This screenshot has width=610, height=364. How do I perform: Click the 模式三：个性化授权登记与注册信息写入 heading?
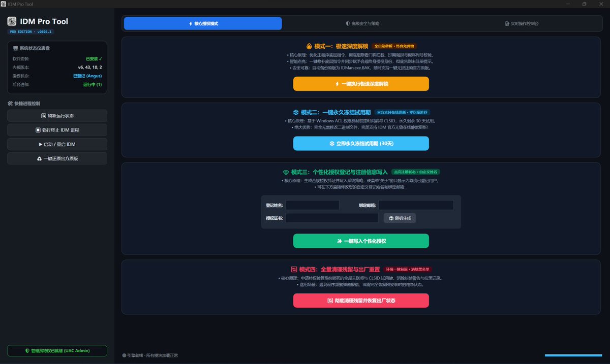click(x=339, y=172)
